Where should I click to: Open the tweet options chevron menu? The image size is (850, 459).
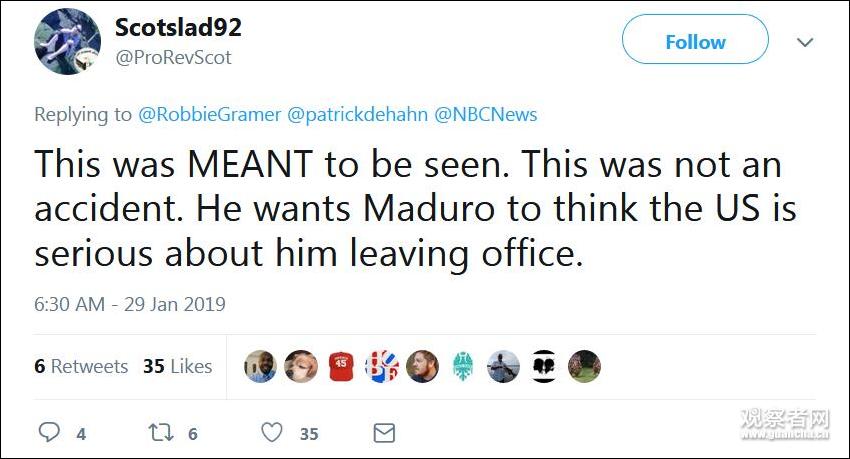(x=805, y=43)
